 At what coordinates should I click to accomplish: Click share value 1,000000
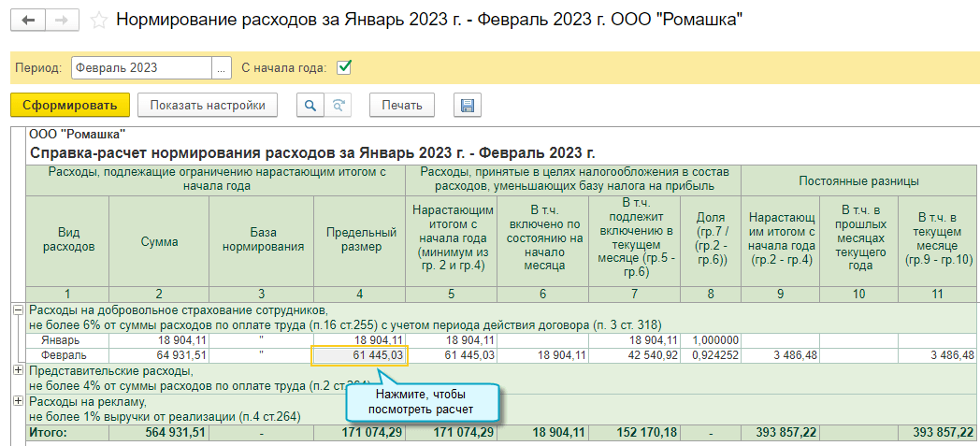point(710,340)
